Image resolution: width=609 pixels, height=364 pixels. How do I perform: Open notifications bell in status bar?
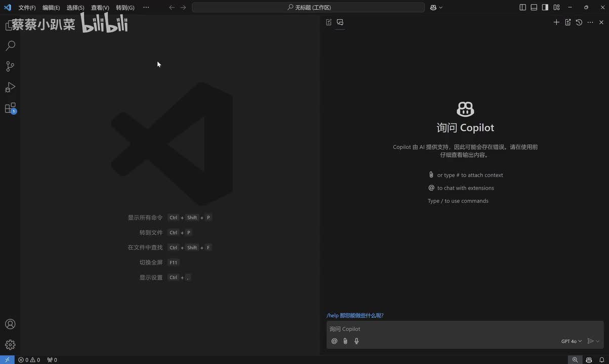(602, 360)
